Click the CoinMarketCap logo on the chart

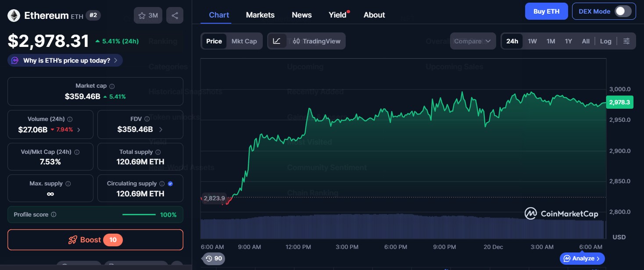562,214
